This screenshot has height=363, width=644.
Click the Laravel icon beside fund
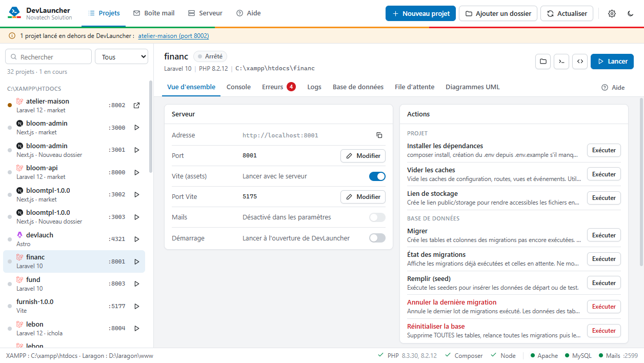pyautogui.click(x=20, y=279)
